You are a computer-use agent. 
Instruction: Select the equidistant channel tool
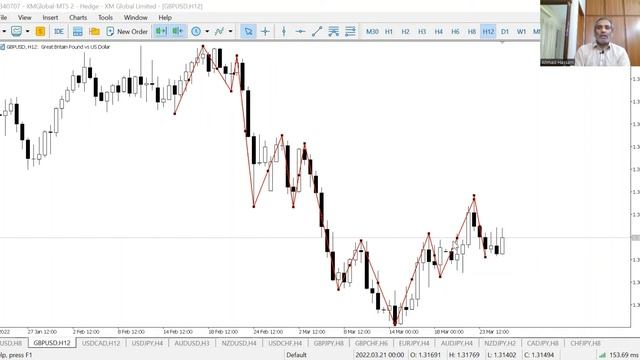tap(333, 31)
